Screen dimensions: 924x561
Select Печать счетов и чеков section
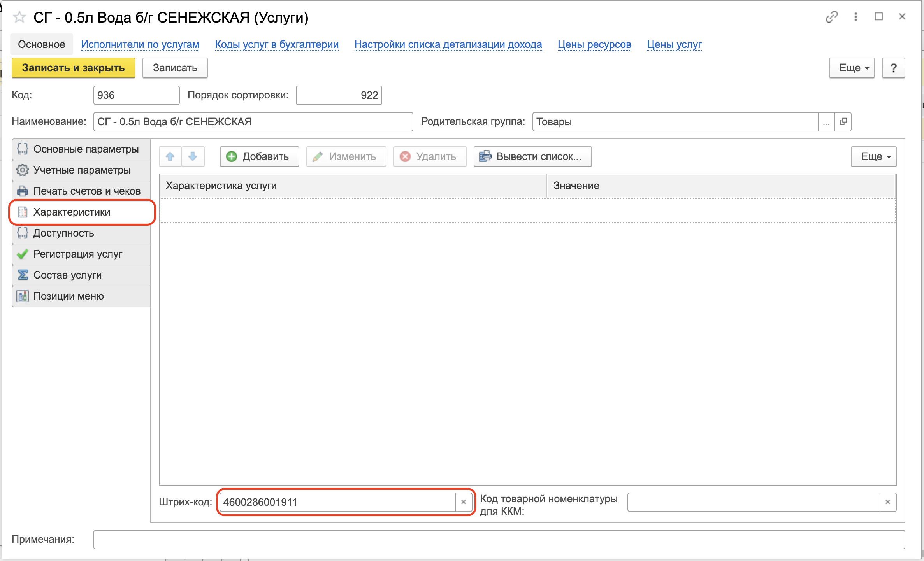point(81,191)
